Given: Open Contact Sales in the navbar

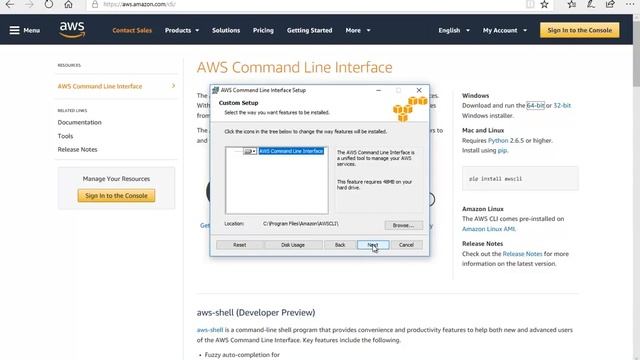Looking at the screenshot, I should click(132, 30).
